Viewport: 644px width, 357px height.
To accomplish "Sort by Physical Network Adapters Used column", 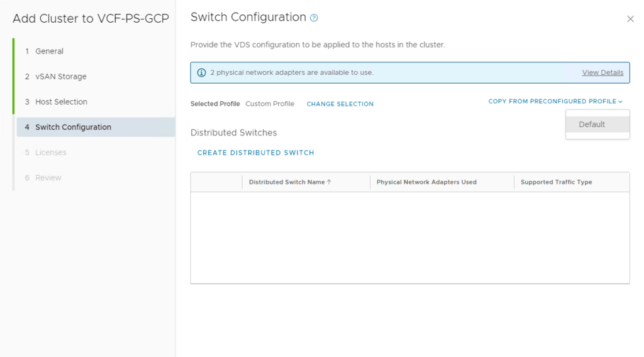I will tap(426, 182).
